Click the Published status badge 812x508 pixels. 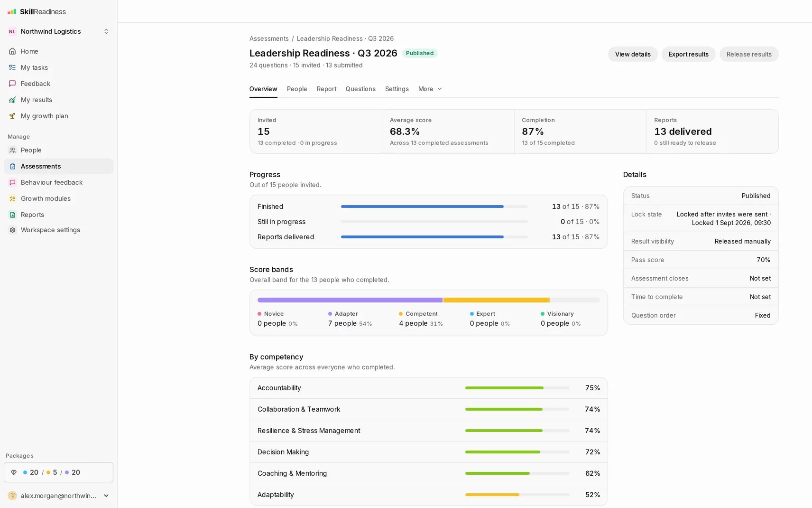coord(420,53)
